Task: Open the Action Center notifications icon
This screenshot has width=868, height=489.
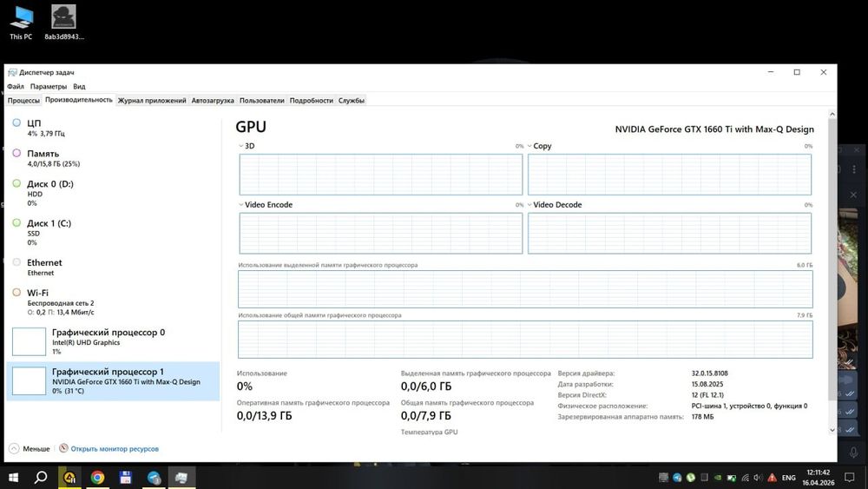Action: tap(849, 478)
